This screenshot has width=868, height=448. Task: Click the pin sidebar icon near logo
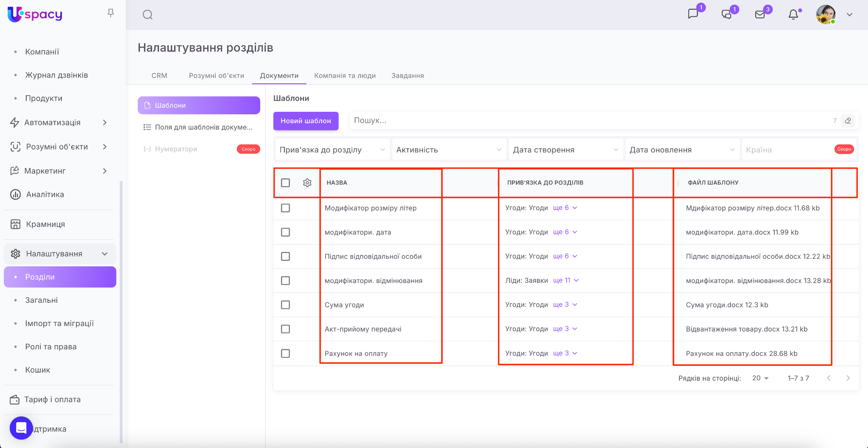(x=111, y=13)
